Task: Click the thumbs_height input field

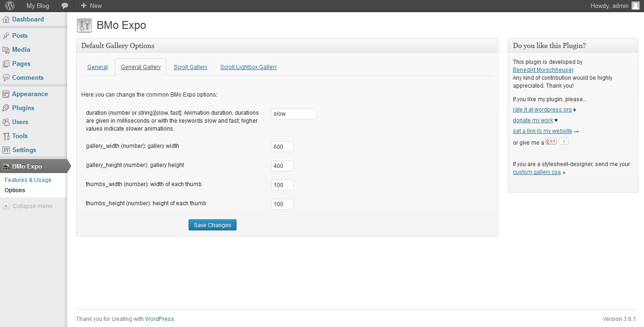Action: (282, 204)
